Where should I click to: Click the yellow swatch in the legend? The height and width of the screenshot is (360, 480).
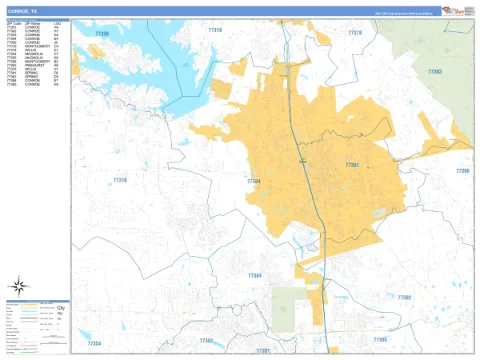[x=29, y=305]
